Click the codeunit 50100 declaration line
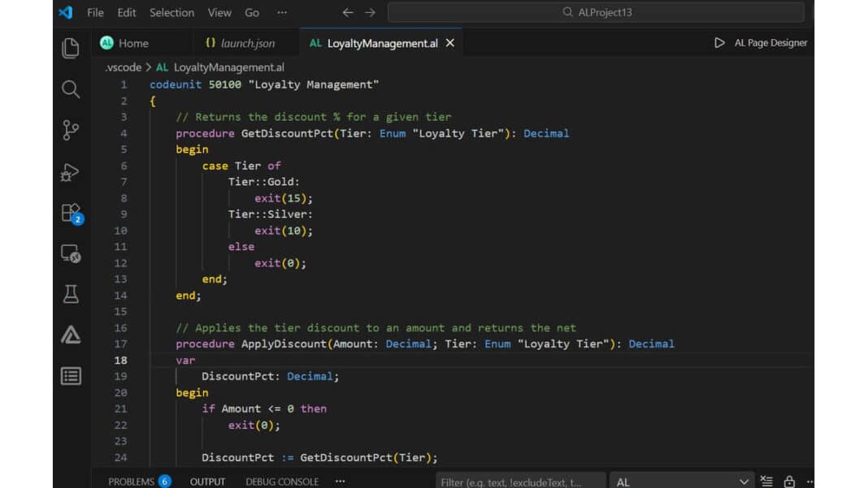Screen dimensions: 868x488 pyautogui.click(x=264, y=84)
